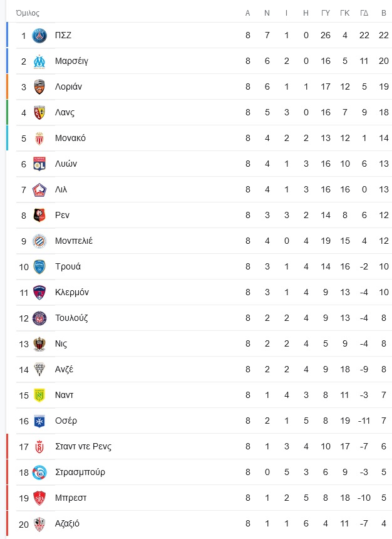This screenshot has width=392, height=539.
Task: Click the Τουλούζ team name
Action: click(71, 318)
